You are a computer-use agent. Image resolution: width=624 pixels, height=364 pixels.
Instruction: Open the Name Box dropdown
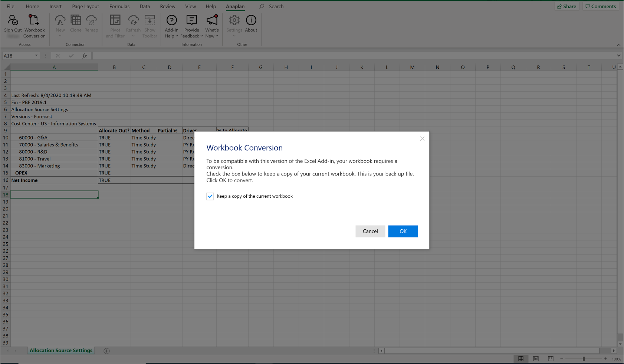(36, 55)
